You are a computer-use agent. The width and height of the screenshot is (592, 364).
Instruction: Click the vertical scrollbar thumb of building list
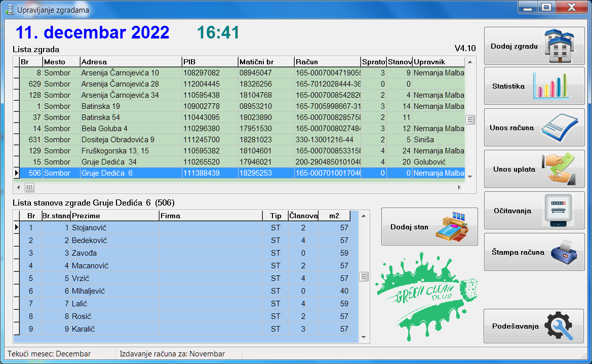coord(469,119)
